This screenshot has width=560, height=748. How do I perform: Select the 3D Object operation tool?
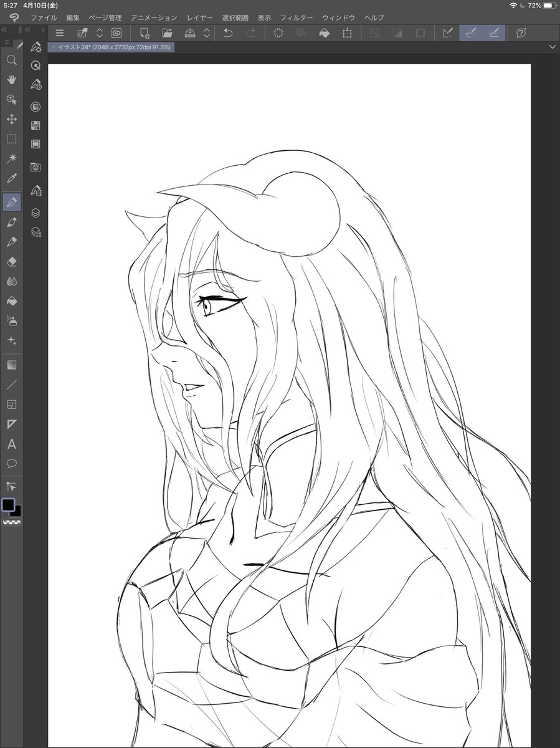click(11, 100)
